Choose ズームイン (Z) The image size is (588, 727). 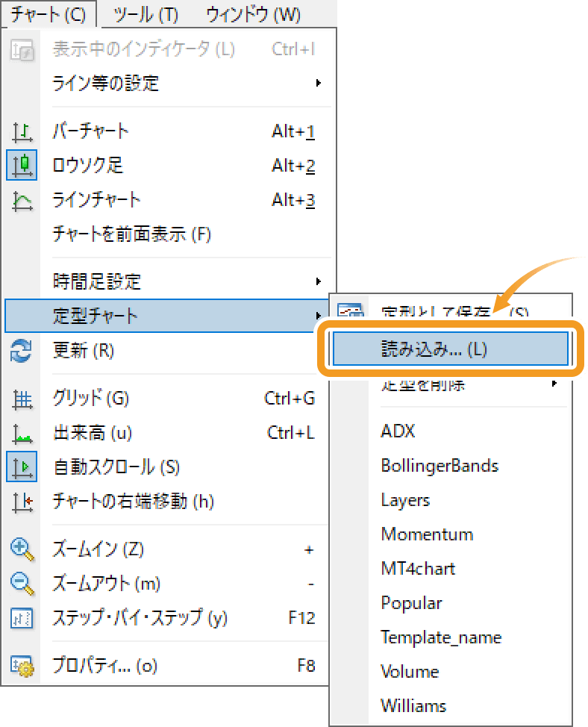(167, 550)
